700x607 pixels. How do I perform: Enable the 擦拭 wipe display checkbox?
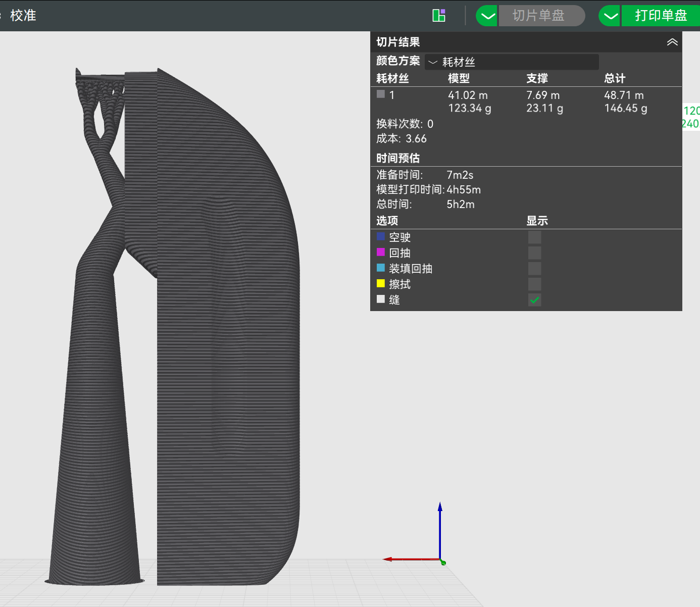pyautogui.click(x=534, y=284)
